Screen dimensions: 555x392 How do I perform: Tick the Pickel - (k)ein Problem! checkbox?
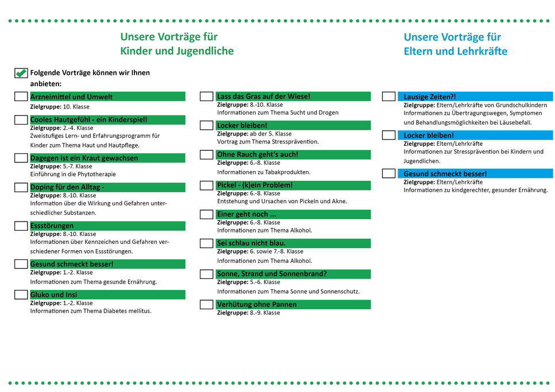tap(207, 185)
